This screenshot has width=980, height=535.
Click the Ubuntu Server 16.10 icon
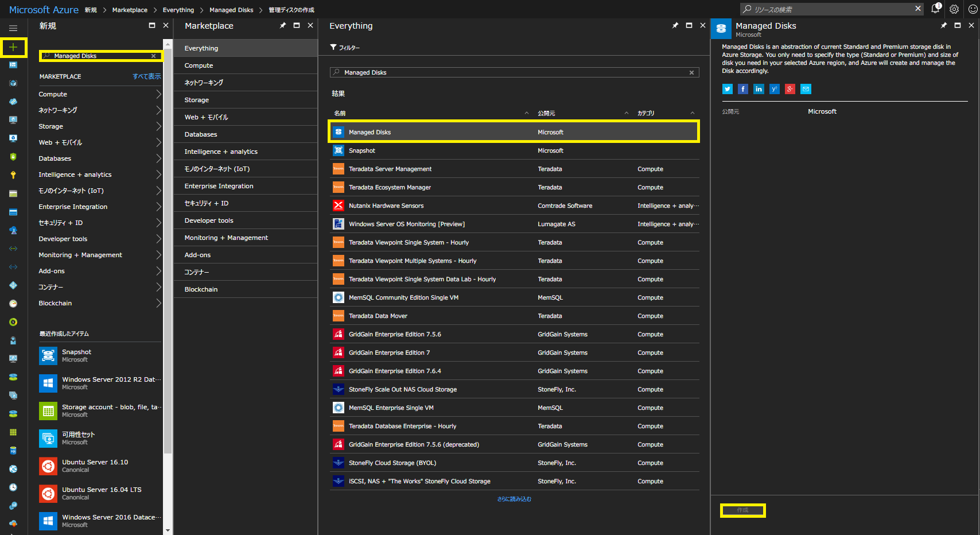pyautogui.click(x=48, y=466)
